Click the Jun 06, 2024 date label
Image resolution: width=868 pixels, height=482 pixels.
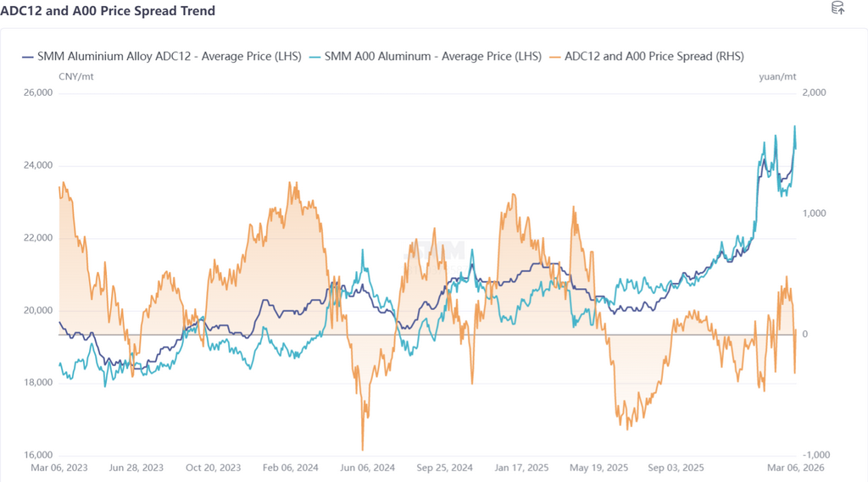[367, 468]
